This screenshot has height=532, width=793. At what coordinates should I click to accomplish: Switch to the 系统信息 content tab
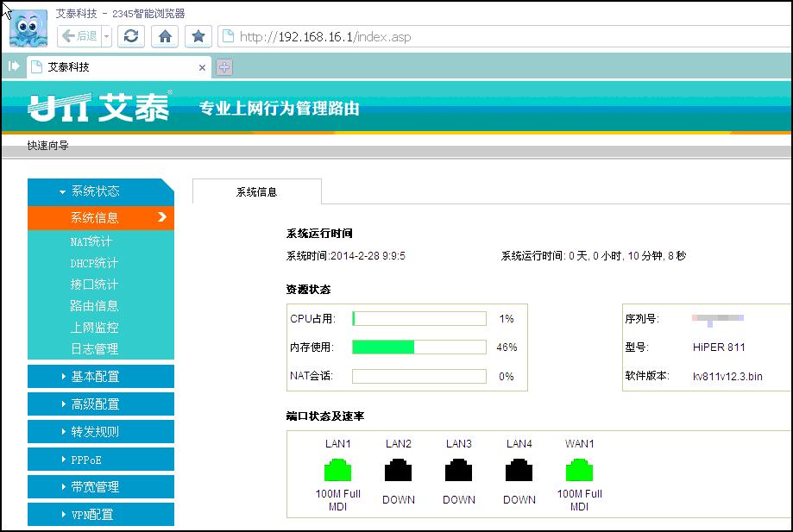point(257,192)
